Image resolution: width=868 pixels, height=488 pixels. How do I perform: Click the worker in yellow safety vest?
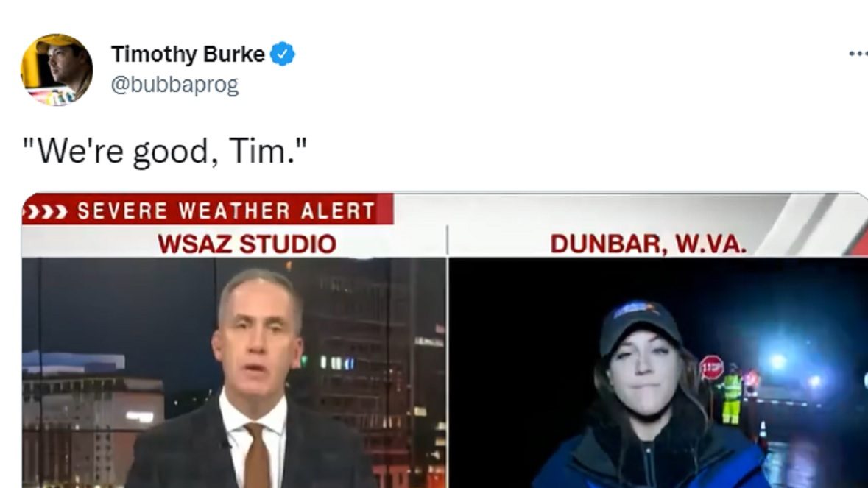(731, 394)
